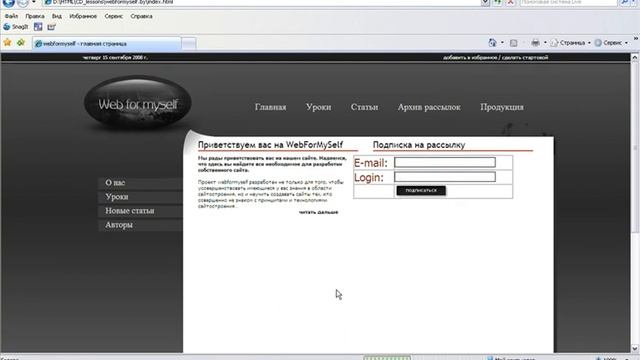Click the vertical scrollbar up arrow
The image size is (640, 360).
point(635,58)
